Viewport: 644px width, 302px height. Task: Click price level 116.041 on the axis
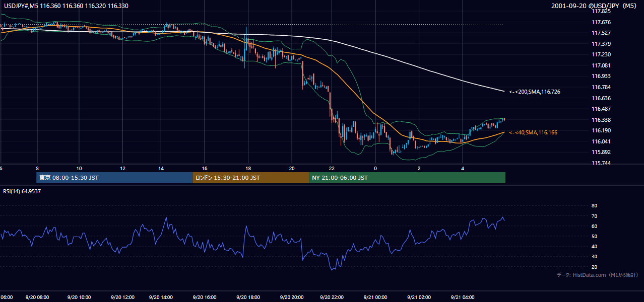[x=601, y=141]
